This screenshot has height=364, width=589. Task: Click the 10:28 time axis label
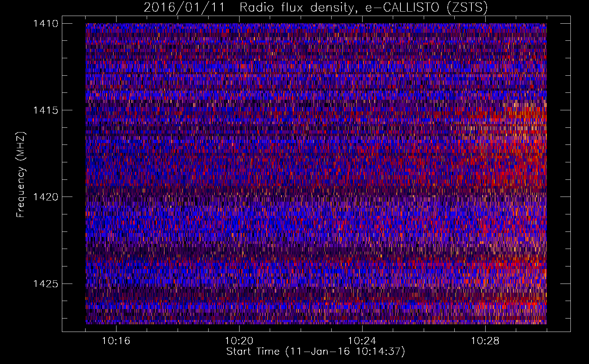click(x=485, y=341)
